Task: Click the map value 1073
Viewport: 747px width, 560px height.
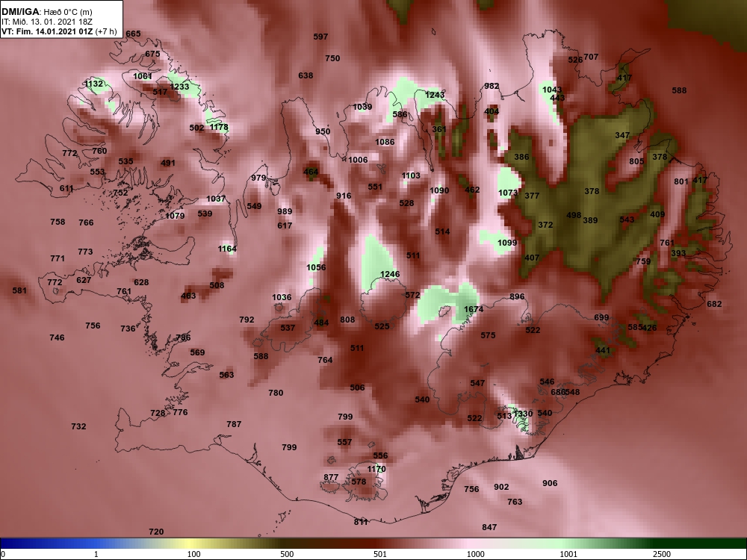Action: point(508,193)
